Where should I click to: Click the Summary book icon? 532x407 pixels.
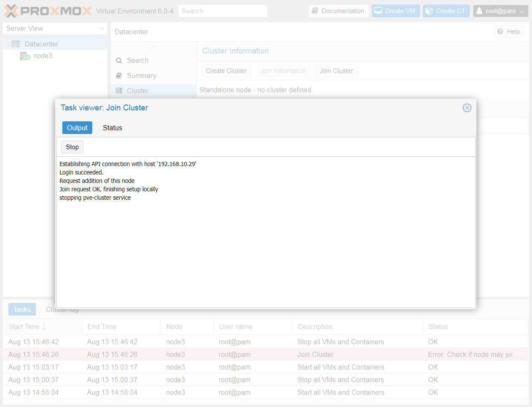click(x=119, y=75)
